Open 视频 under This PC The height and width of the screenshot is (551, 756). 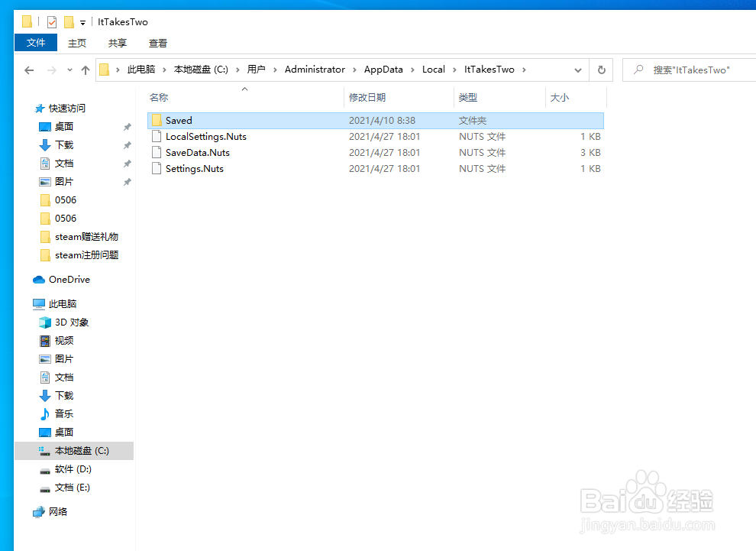point(63,341)
